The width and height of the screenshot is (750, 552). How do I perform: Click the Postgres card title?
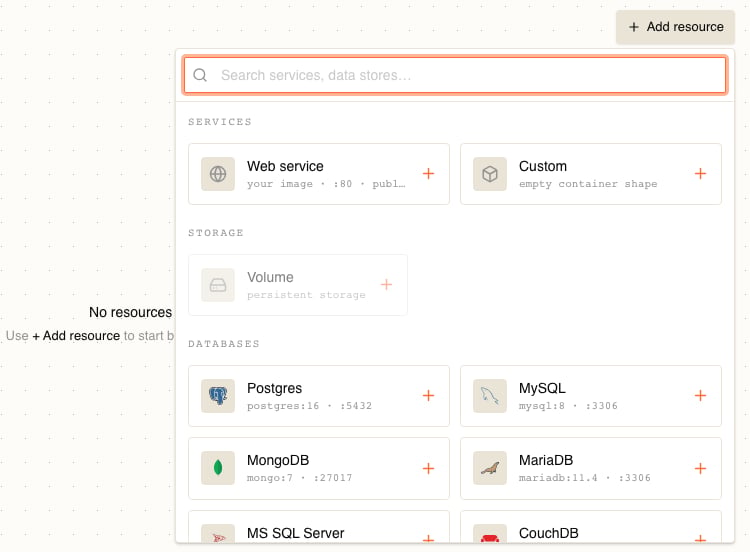[x=274, y=388]
